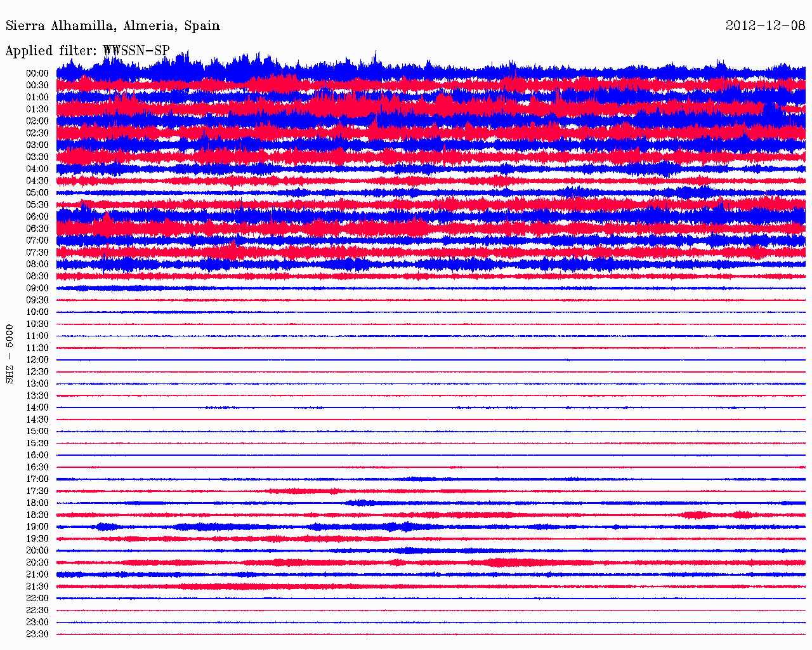Select the 13:00 time label

click(x=37, y=384)
